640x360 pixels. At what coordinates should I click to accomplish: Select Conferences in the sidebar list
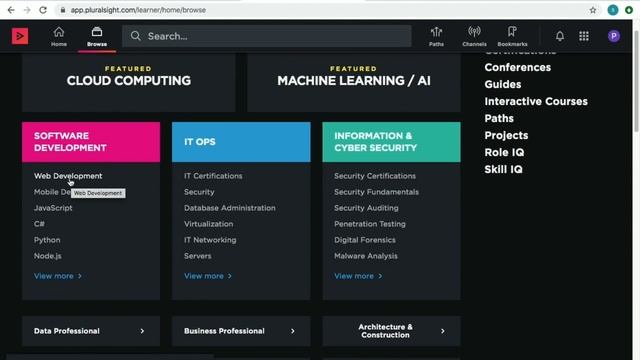point(518,67)
